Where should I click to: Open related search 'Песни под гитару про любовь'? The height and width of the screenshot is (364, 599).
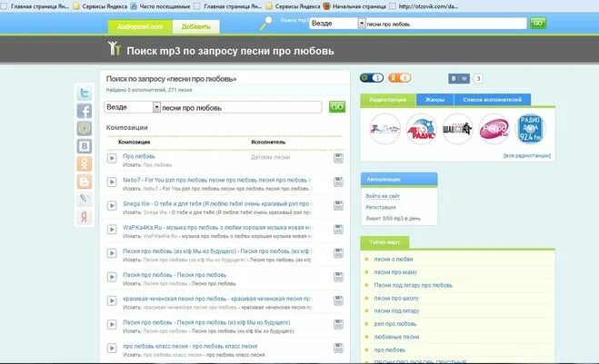(413, 285)
